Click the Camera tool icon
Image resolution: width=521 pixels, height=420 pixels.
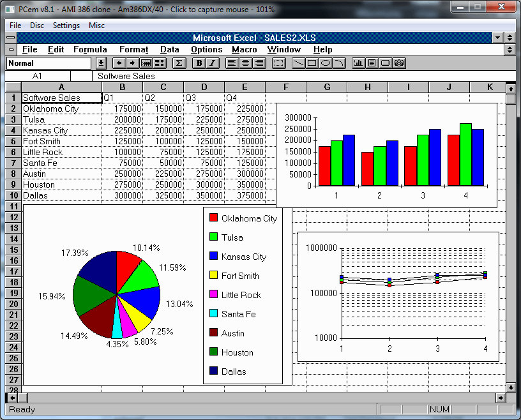click(x=399, y=63)
